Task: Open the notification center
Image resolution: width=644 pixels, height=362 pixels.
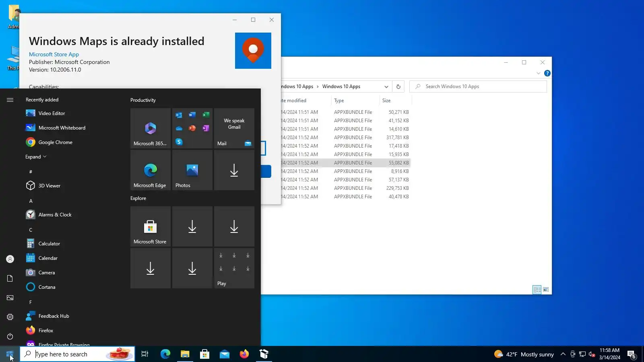Action: pos(632,354)
